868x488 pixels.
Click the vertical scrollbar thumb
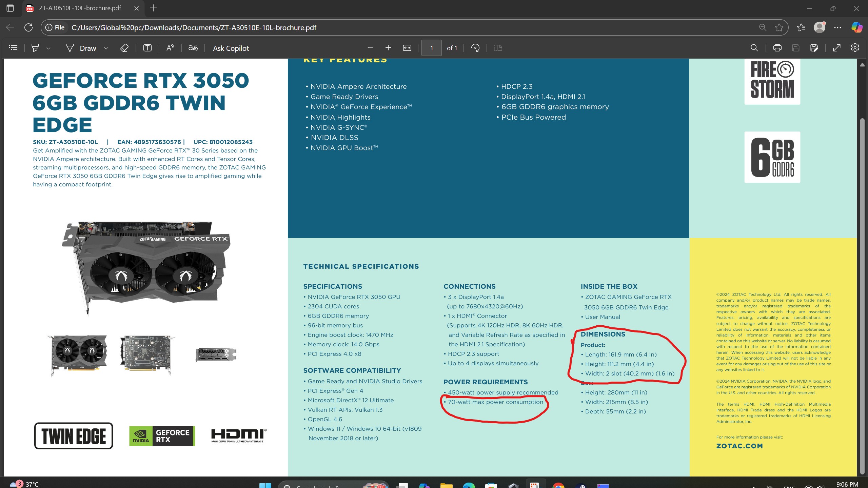coord(863,297)
